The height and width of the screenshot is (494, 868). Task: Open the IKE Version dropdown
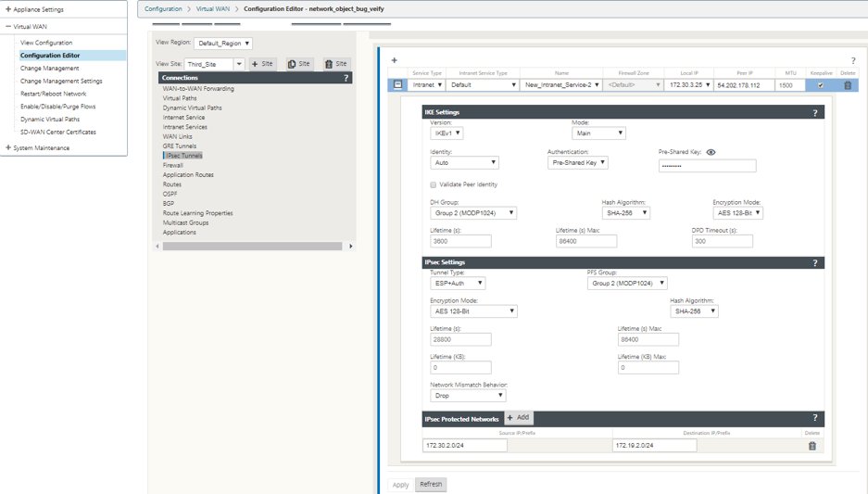(x=447, y=133)
